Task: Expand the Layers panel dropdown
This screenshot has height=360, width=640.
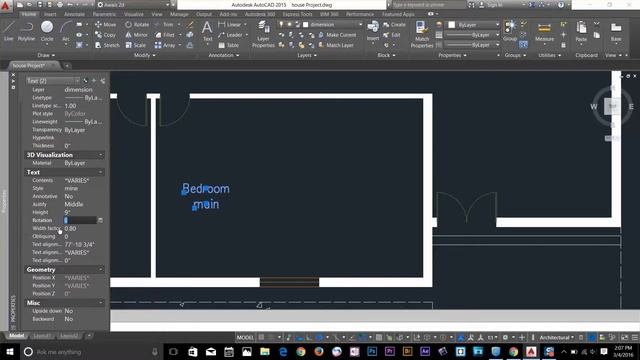Action: point(307,55)
